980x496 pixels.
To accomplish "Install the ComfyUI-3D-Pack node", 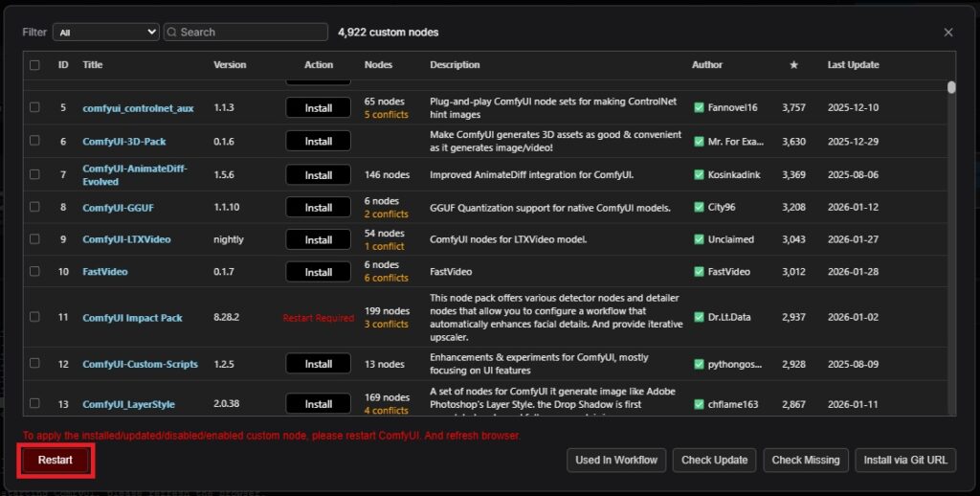I will (319, 142).
